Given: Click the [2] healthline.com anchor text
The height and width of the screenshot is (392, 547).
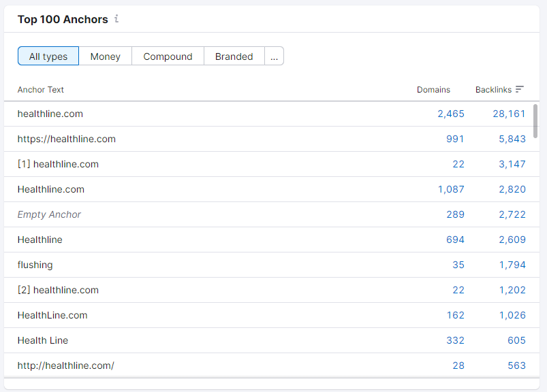Looking at the screenshot, I should point(58,290).
